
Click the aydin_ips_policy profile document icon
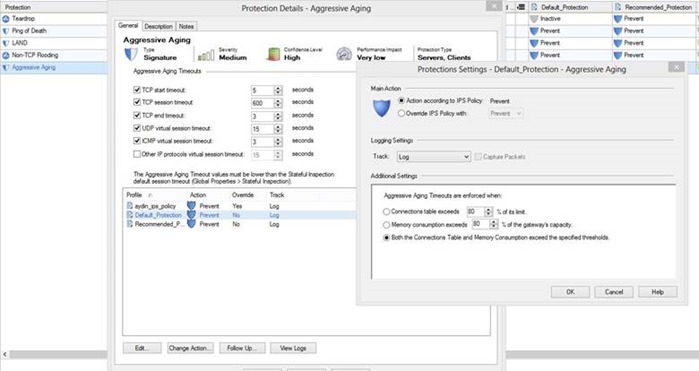(130, 206)
